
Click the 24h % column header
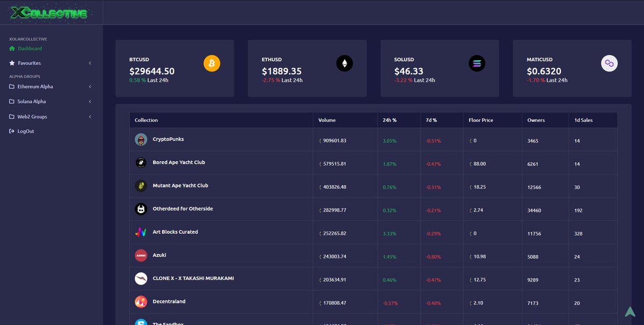coord(390,120)
